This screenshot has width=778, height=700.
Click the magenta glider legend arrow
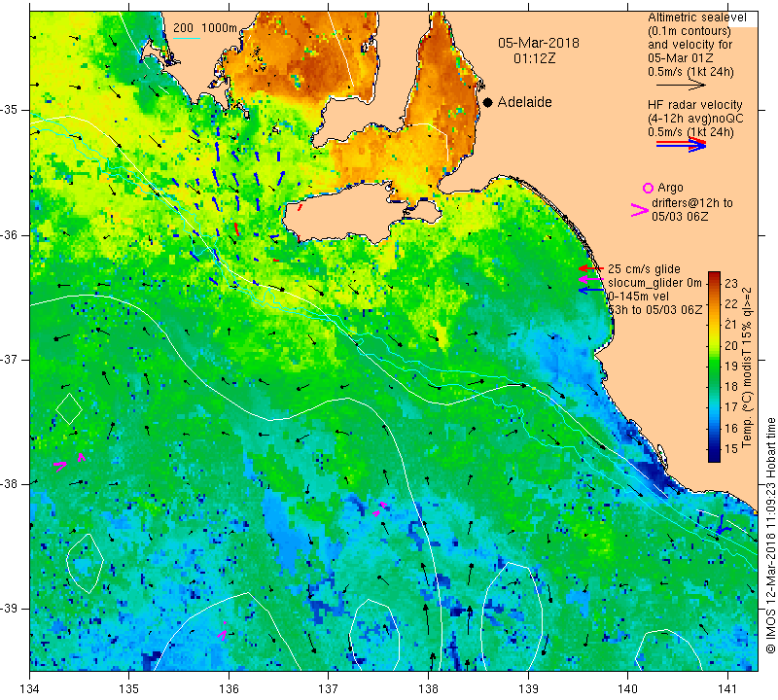(591, 280)
